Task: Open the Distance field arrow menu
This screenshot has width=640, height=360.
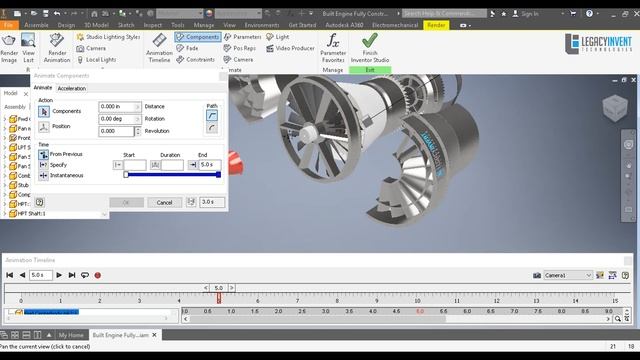Action: [x=137, y=107]
